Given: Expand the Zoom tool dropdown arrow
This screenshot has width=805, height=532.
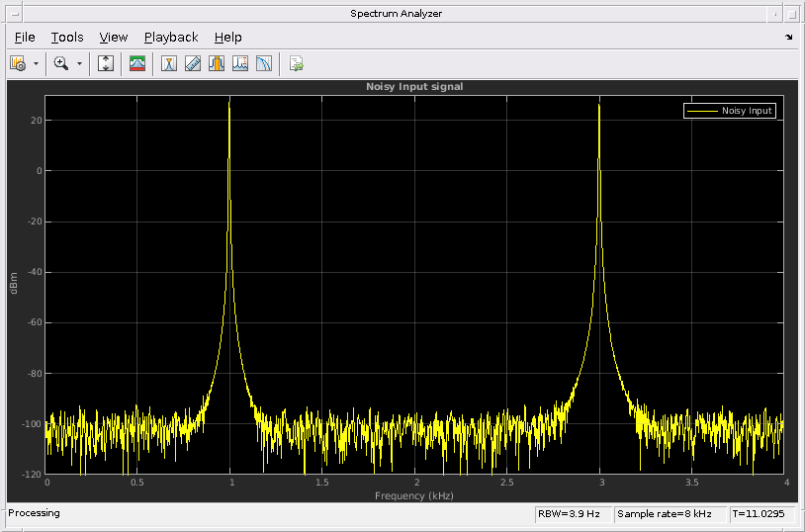Looking at the screenshot, I should [79, 63].
